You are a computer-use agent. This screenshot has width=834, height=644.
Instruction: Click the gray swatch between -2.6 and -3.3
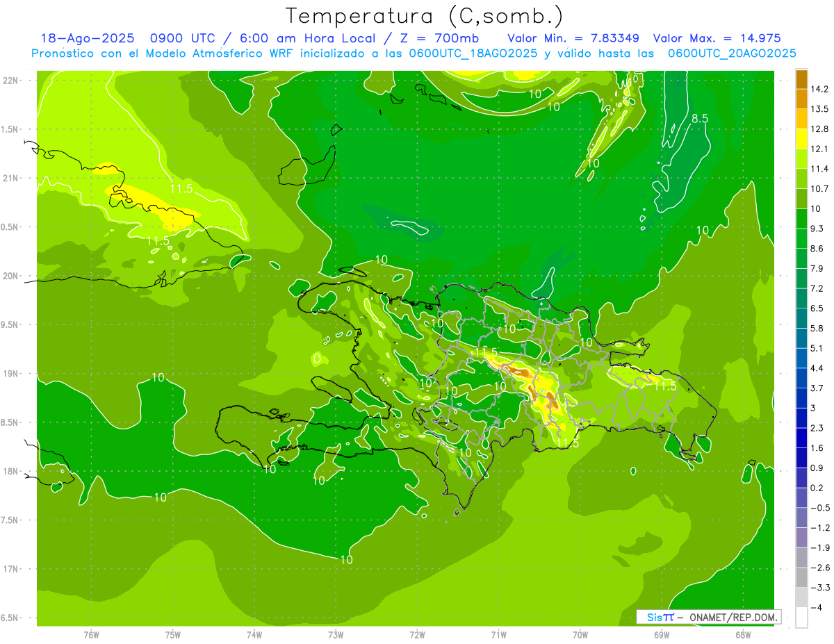[x=801, y=577]
